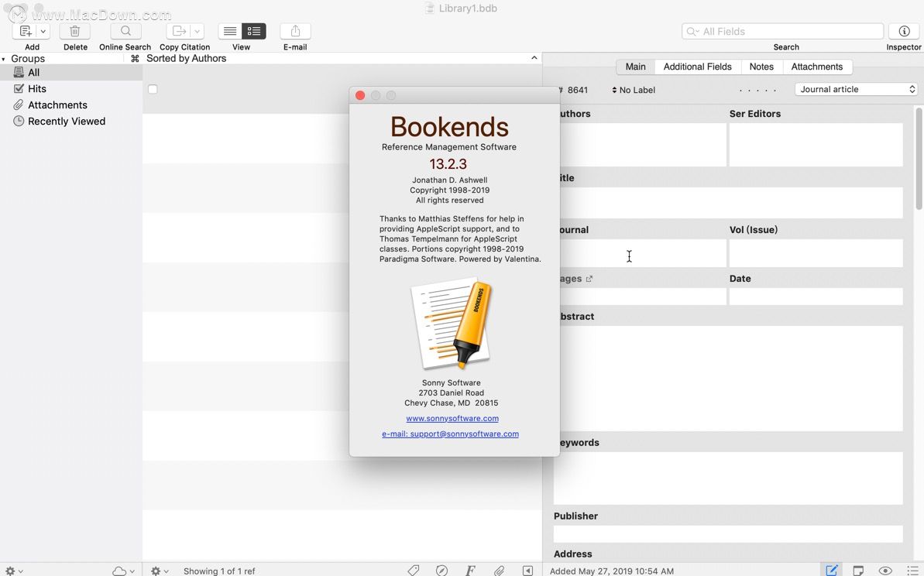Click the Vol (Issue) field
Image resolution: width=924 pixels, height=576 pixels.
tap(816, 253)
